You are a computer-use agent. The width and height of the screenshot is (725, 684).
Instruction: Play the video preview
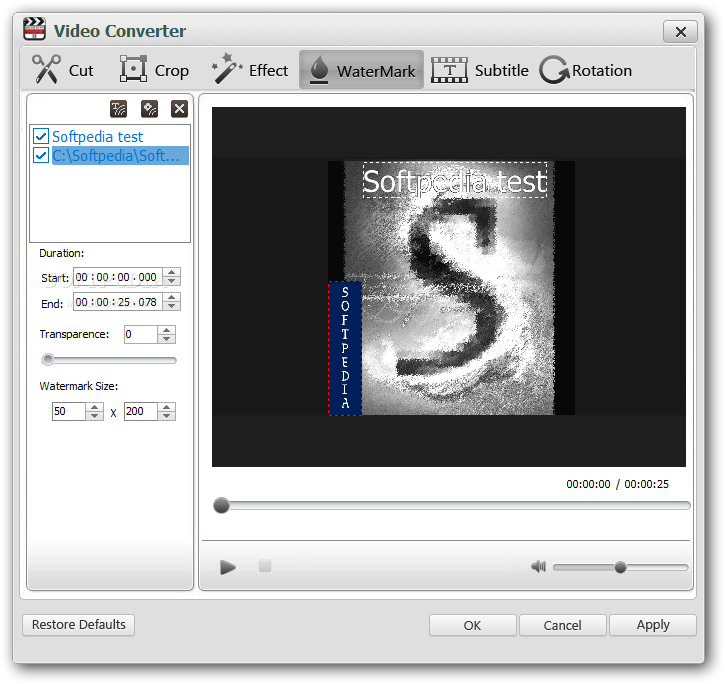click(x=227, y=567)
